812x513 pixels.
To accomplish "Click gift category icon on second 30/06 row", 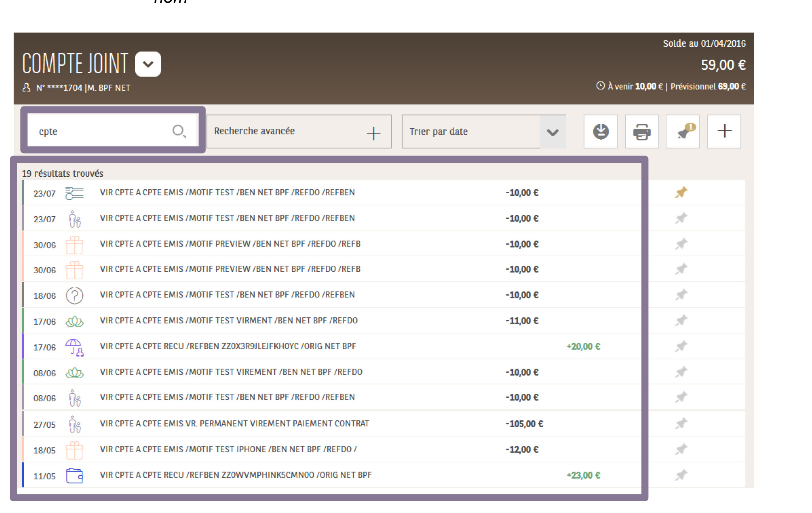I will [x=74, y=270].
